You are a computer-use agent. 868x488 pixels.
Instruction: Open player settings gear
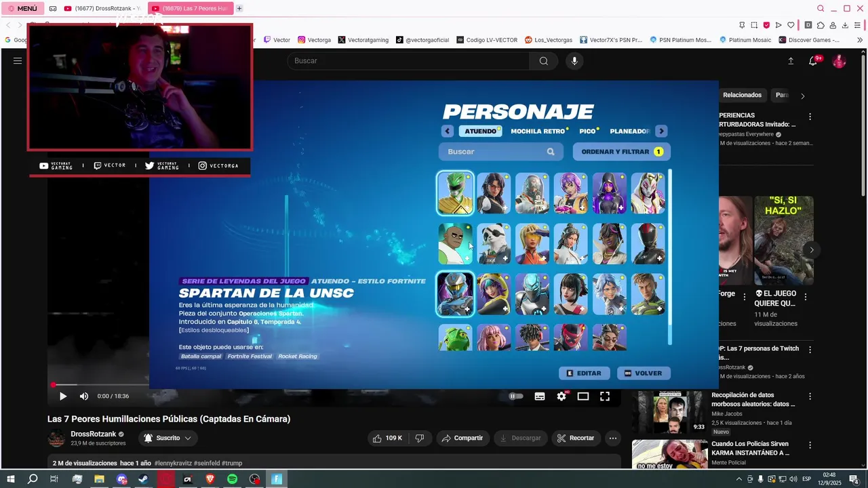pos(561,396)
